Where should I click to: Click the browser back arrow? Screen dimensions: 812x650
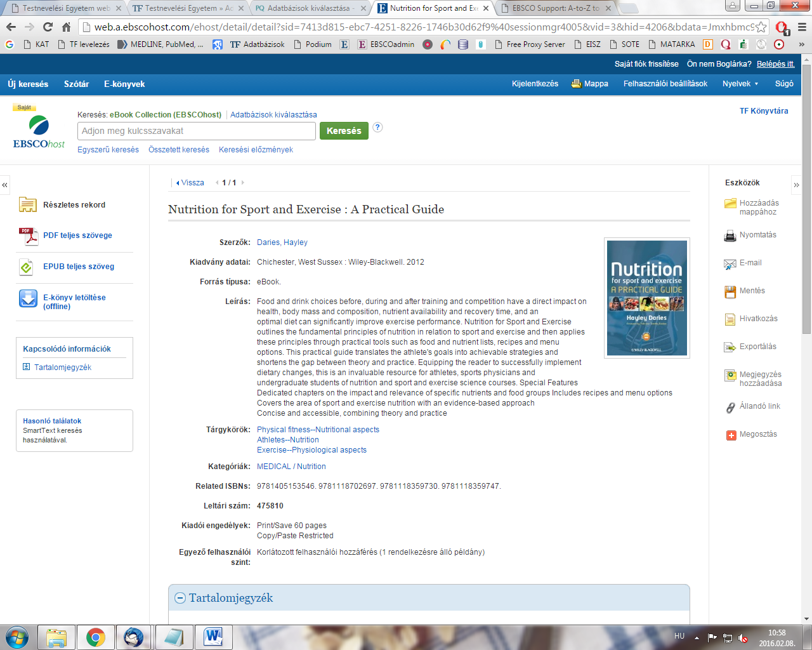pos(11,27)
